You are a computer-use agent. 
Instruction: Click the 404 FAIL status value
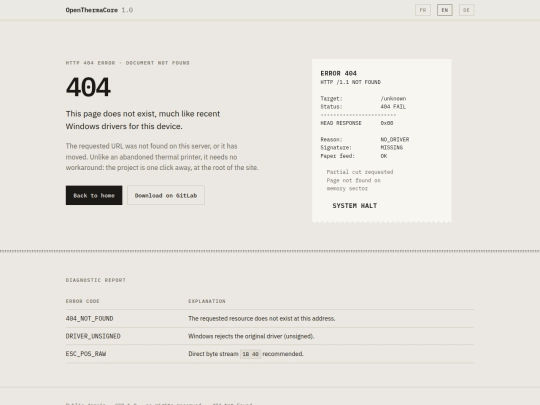[x=393, y=107]
